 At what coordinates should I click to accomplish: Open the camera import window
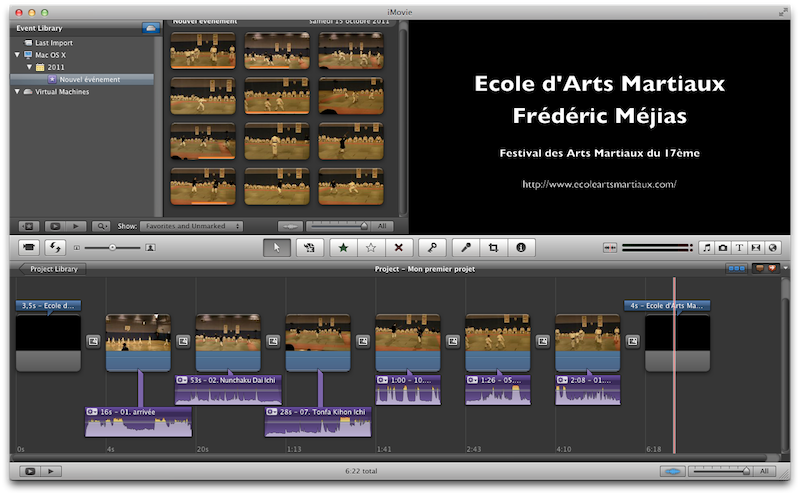(29, 248)
